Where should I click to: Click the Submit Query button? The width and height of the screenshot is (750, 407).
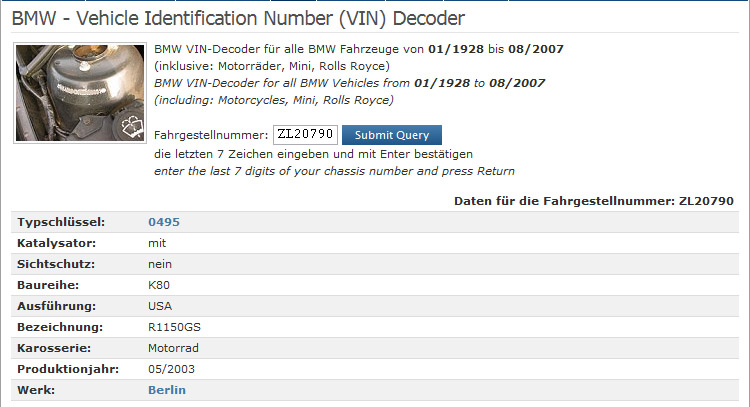coord(392,135)
